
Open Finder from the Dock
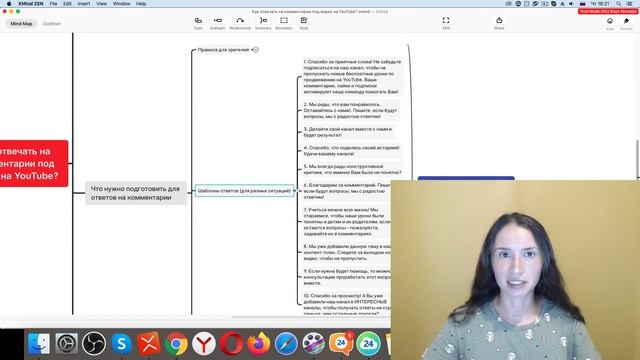coord(39,343)
